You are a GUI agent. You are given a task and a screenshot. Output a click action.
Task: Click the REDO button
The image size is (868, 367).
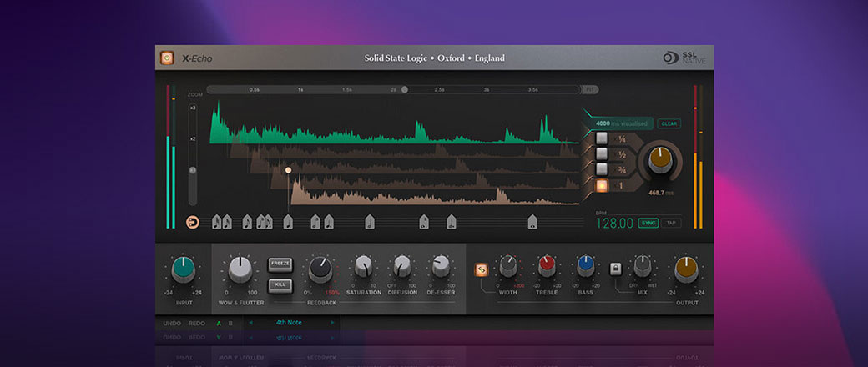click(196, 323)
